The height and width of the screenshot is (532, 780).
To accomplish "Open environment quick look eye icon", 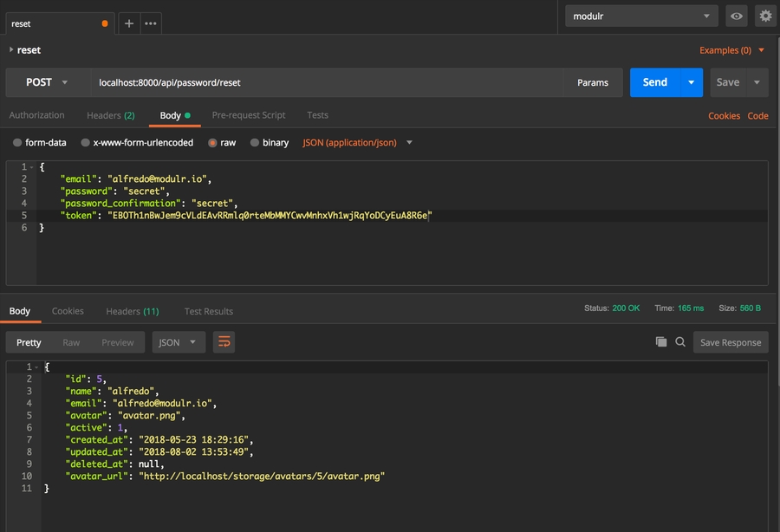I will [x=736, y=16].
